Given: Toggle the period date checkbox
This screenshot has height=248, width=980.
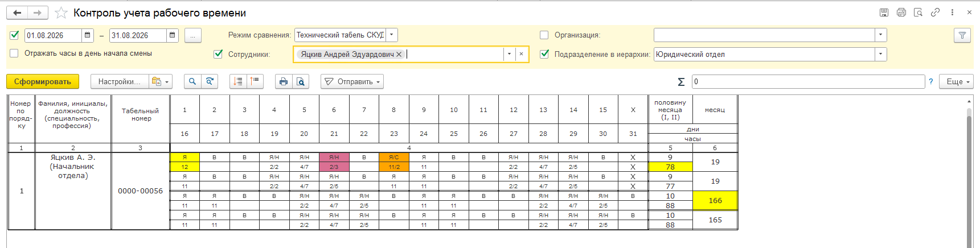Looking at the screenshot, I should pyautogui.click(x=15, y=35).
